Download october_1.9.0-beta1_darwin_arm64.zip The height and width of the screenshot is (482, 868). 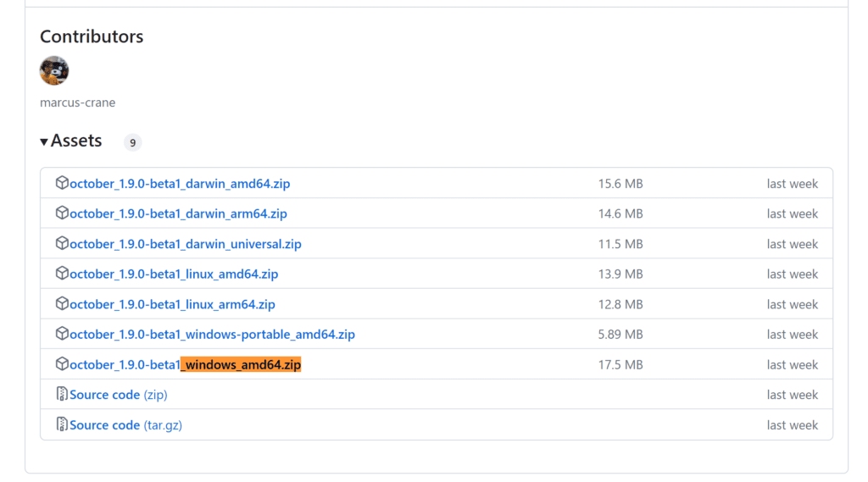tap(178, 214)
